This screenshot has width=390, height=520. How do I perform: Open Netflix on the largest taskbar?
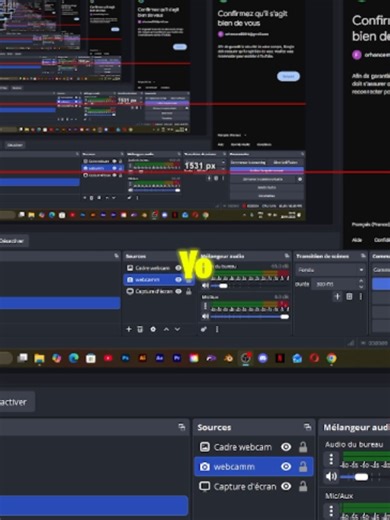(280, 358)
